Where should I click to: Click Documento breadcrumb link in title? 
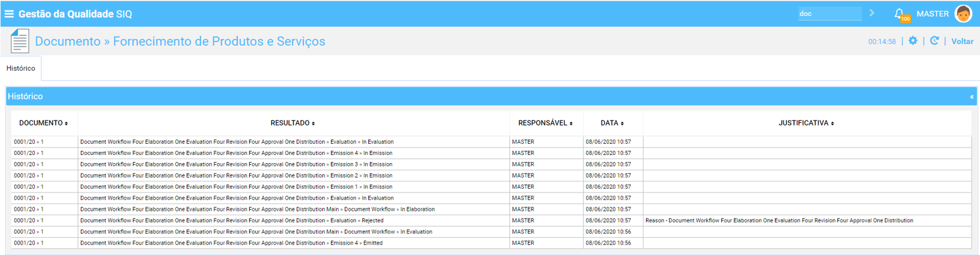(68, 41)
